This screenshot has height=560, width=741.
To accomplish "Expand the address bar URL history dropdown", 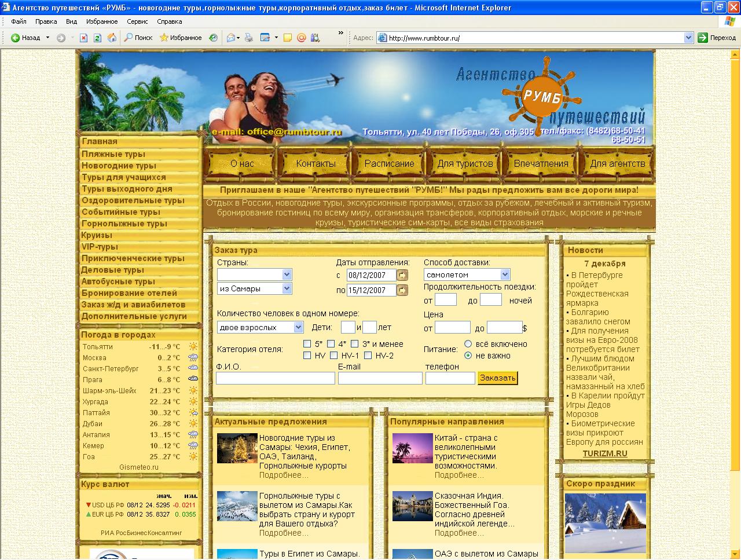I will pyautogui.click(x=688, y=38).
